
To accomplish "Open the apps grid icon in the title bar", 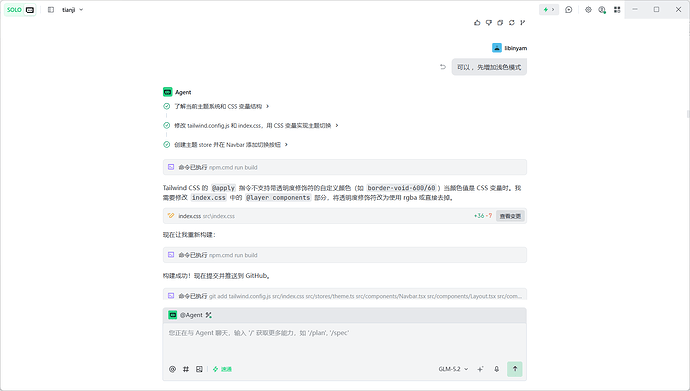I will point(617,10).
